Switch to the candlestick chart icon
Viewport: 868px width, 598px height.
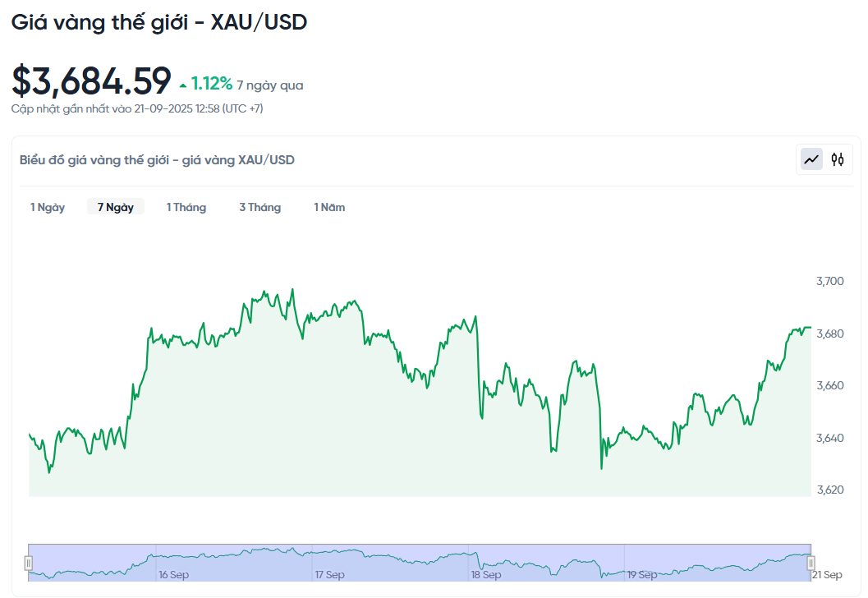click(837, 159)
